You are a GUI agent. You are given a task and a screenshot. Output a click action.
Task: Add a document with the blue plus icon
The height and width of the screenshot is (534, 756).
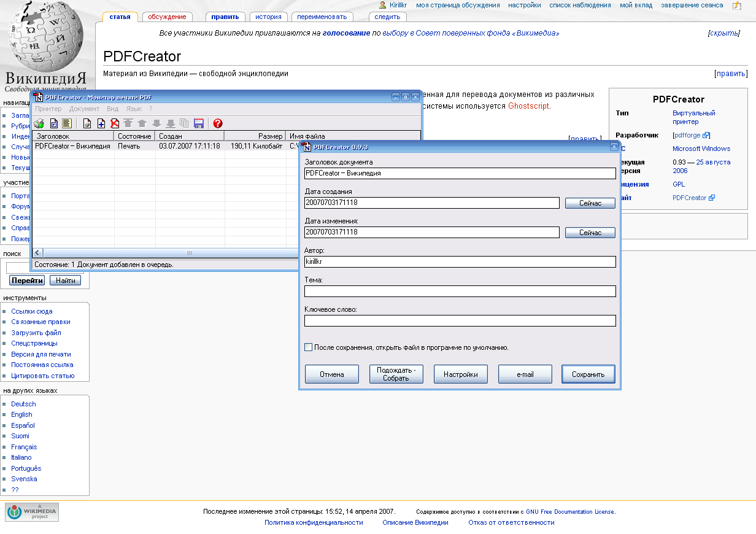coord(101,123)
